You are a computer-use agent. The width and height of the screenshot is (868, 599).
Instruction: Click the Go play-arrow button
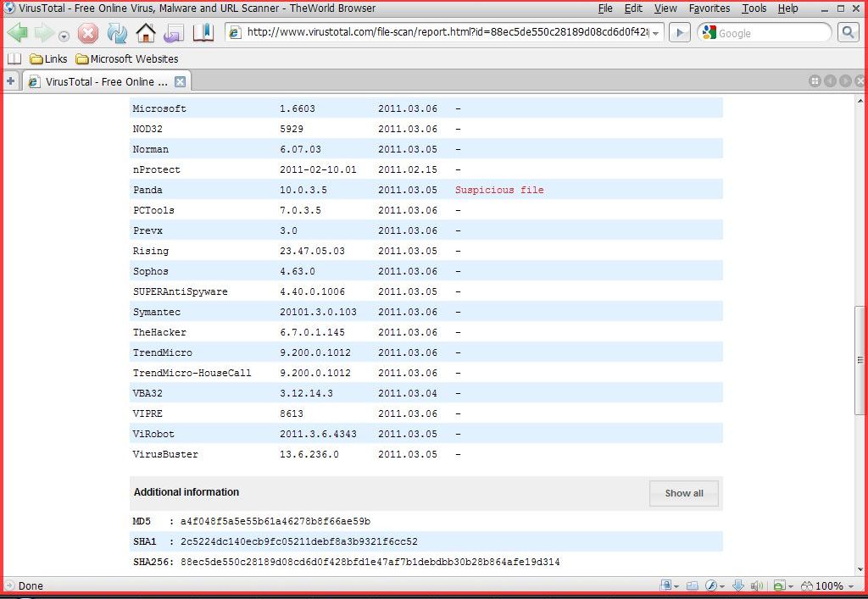click(679, 33)
